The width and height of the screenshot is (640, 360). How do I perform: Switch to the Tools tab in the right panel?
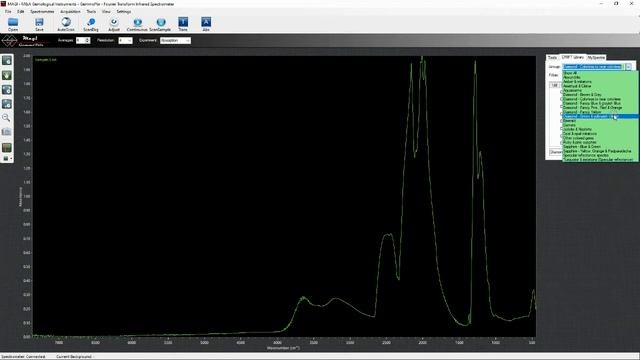[552, 58]
